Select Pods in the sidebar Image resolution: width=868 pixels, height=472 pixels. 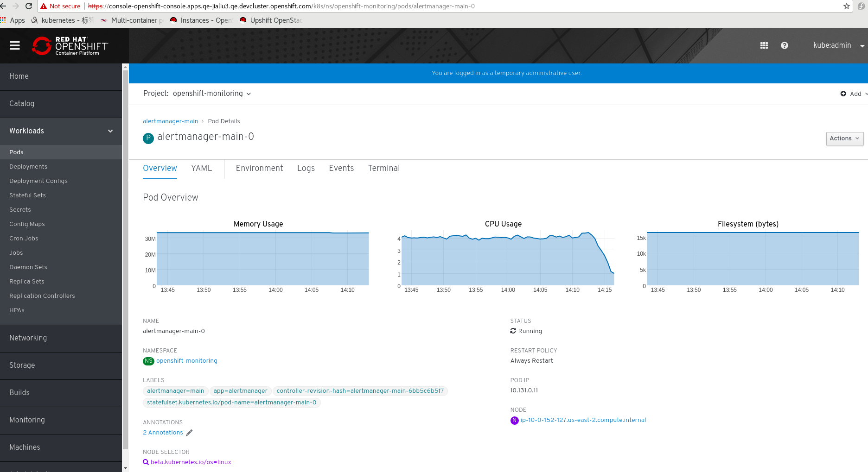coord(61,152)
